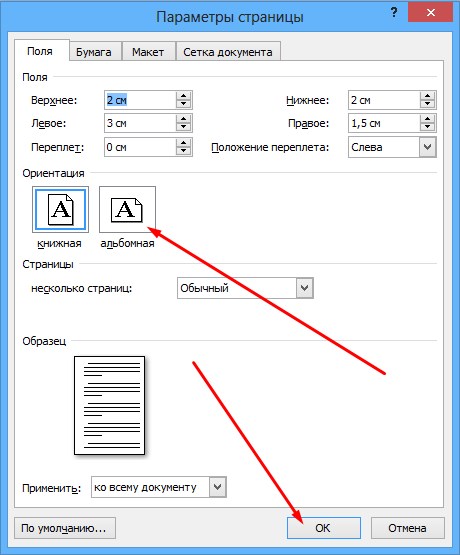Close the Параметры страницы dialog
This screenshot has height=555, width=460.
pos(430,13)
